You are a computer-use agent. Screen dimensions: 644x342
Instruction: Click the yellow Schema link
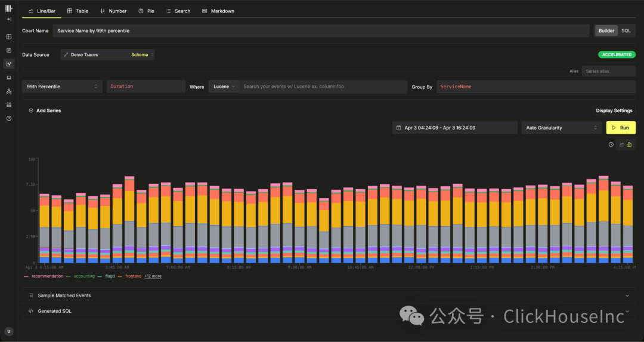pos(139,55)
